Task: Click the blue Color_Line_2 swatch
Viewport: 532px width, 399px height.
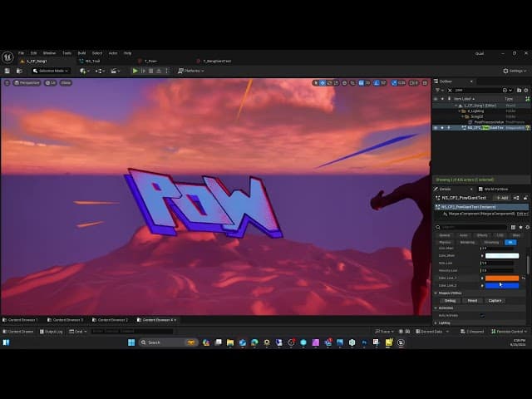Action: tap(501, 285)
